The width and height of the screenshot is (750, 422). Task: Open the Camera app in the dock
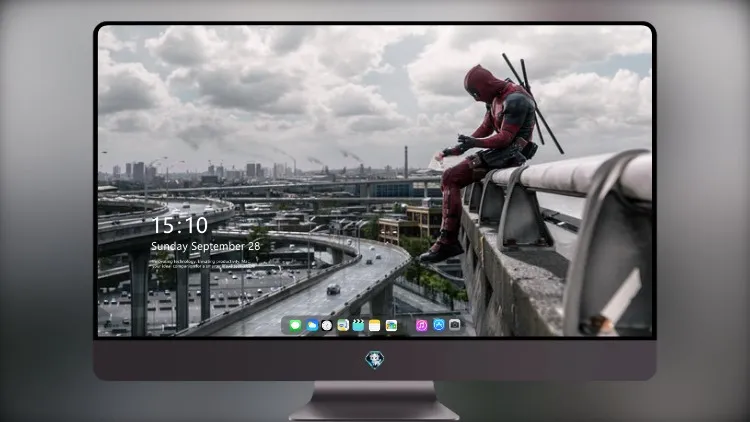(x=455, y=325)
